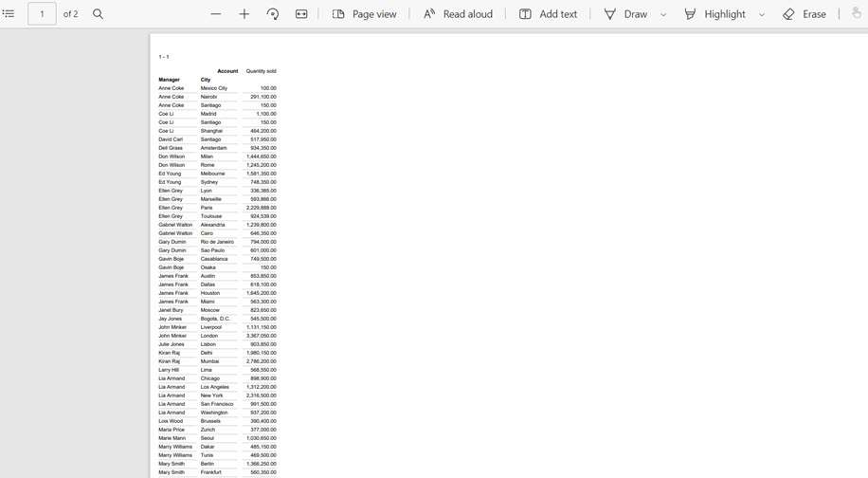Viewport: 868px width, 478px height.
Task: Click the 'Manager' column header
Action: coord(169,80)
